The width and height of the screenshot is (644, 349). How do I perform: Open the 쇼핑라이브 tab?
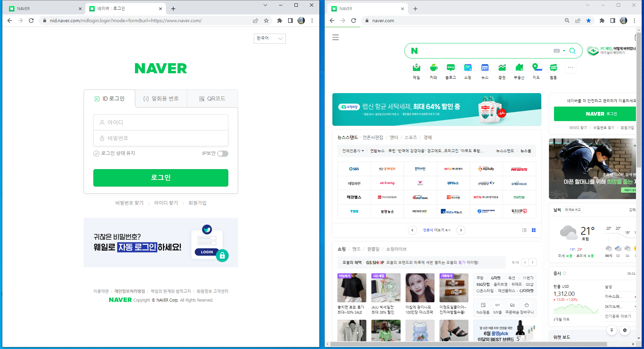[x=396, y=249]
